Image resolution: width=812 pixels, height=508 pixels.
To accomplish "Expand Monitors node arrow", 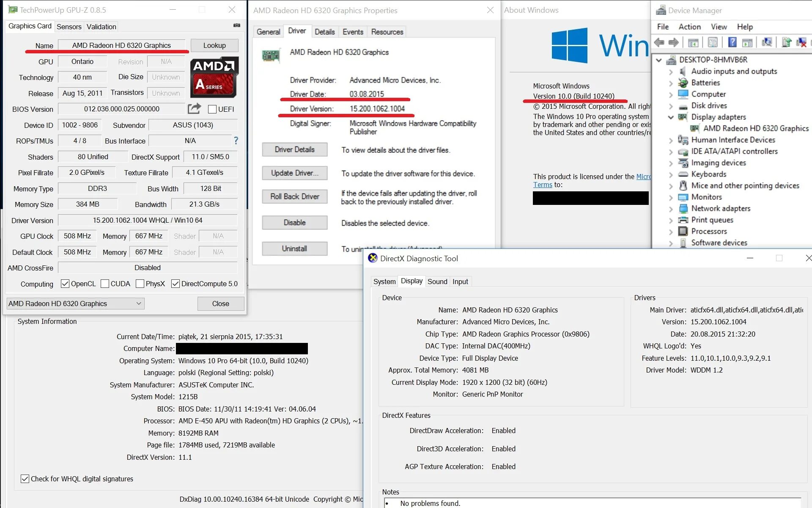I will [x=671, y=197].
